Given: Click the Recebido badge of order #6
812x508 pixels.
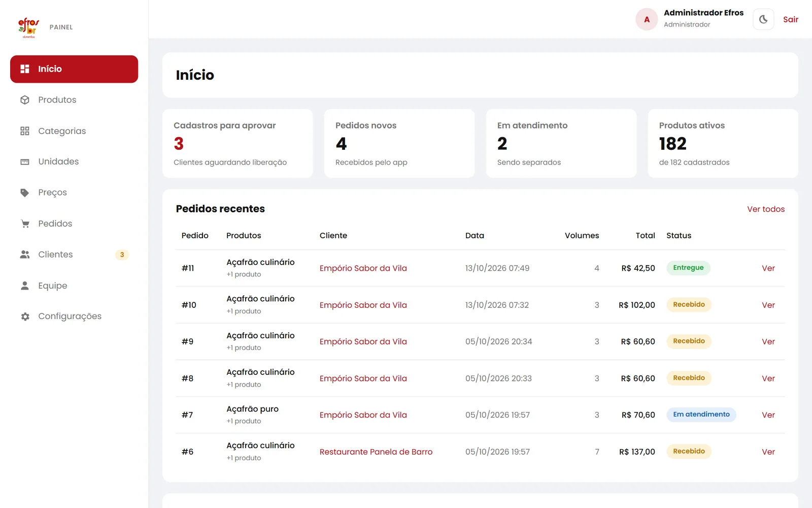Looking at the screenshot, I should click(x=689, y=451).
